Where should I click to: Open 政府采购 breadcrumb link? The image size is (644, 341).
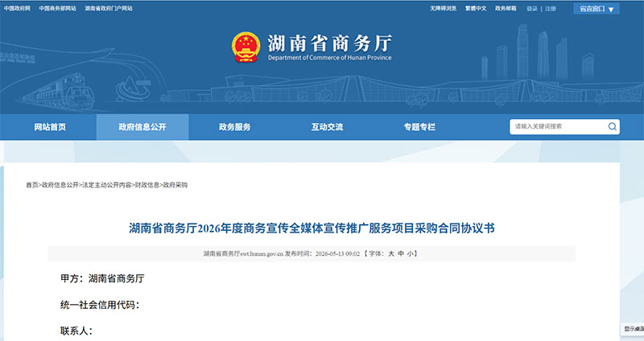coord(175,185)
